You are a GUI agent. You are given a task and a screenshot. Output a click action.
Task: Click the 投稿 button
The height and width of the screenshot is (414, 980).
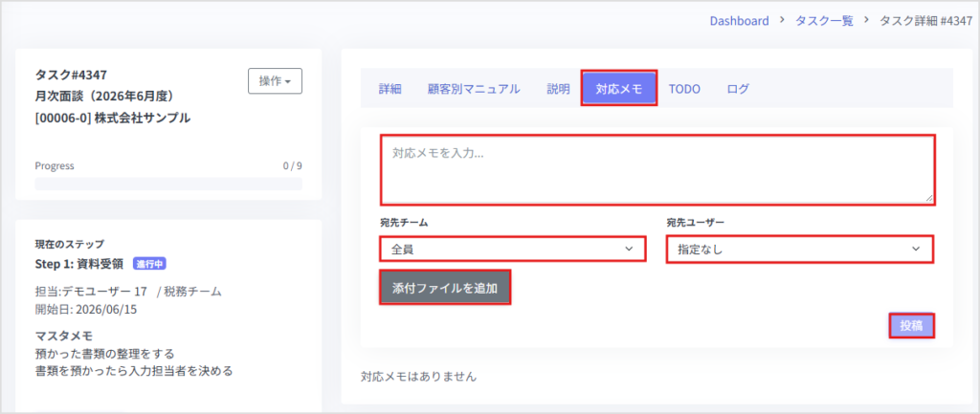pos(912,325)
